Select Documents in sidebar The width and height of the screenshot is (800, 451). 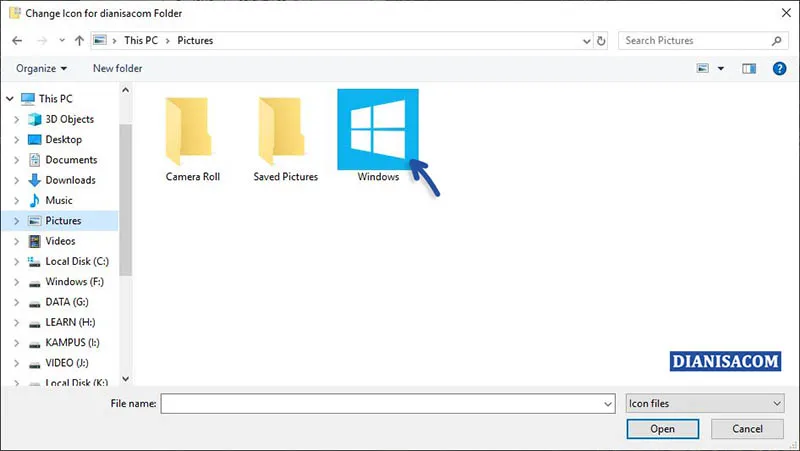tap(71, 160)
